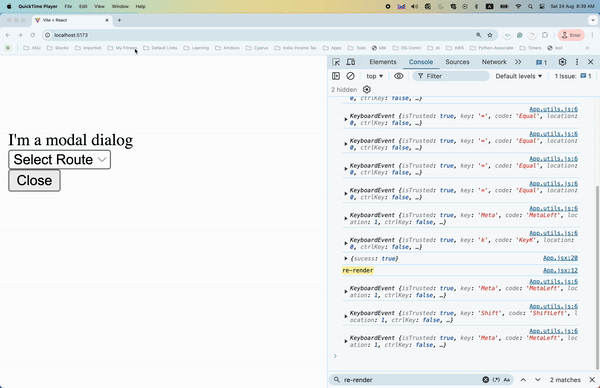Open the View menu in the menu bar
This screenshot has height=388, width=600.
point(99,7)
